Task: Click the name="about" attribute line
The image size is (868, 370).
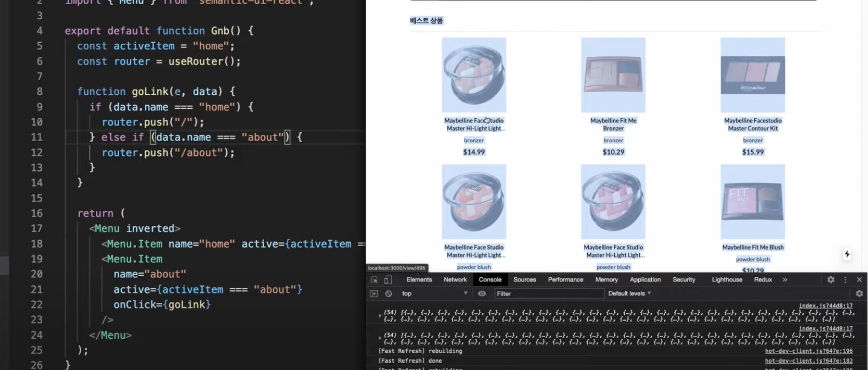Action: tap(150, 274)
